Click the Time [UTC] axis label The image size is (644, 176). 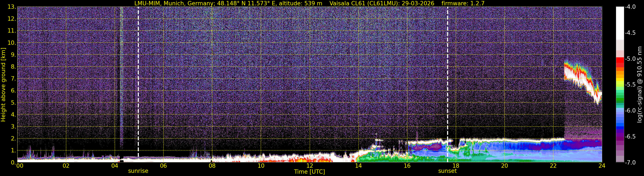tap(310, 172)
